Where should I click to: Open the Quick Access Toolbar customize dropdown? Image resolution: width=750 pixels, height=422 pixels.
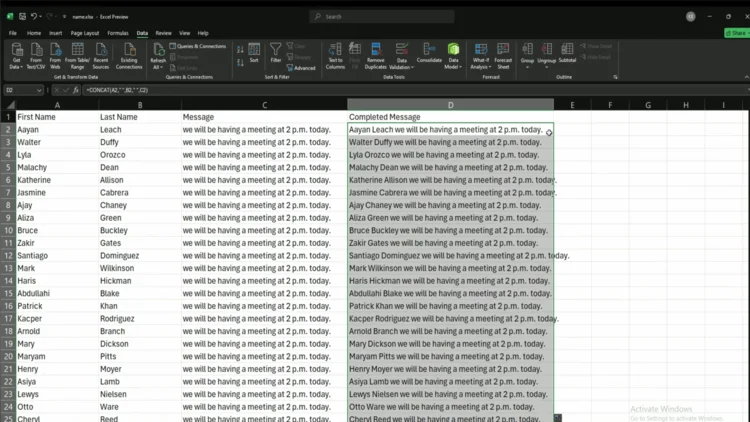64,17
